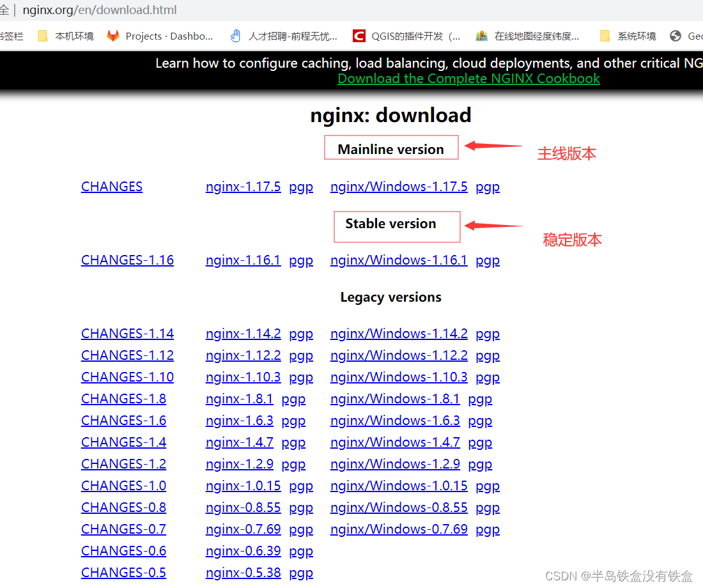The image size is (703, 588).
Task: Open the CHANGES-1.10 link
Action: click(127, 377)
